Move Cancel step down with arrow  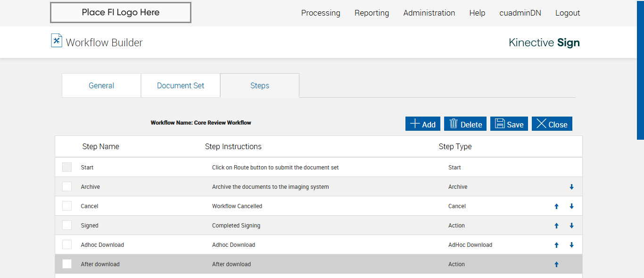[571, 206]
